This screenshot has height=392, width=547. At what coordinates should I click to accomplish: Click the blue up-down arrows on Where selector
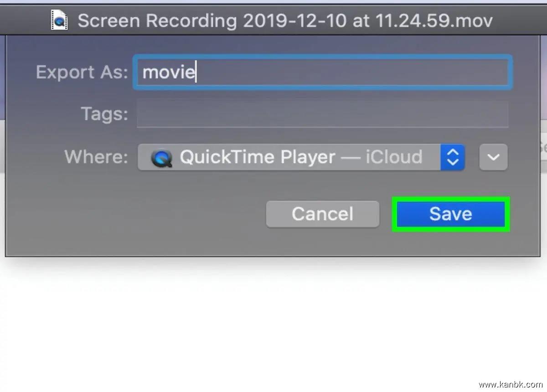point(452,157)
